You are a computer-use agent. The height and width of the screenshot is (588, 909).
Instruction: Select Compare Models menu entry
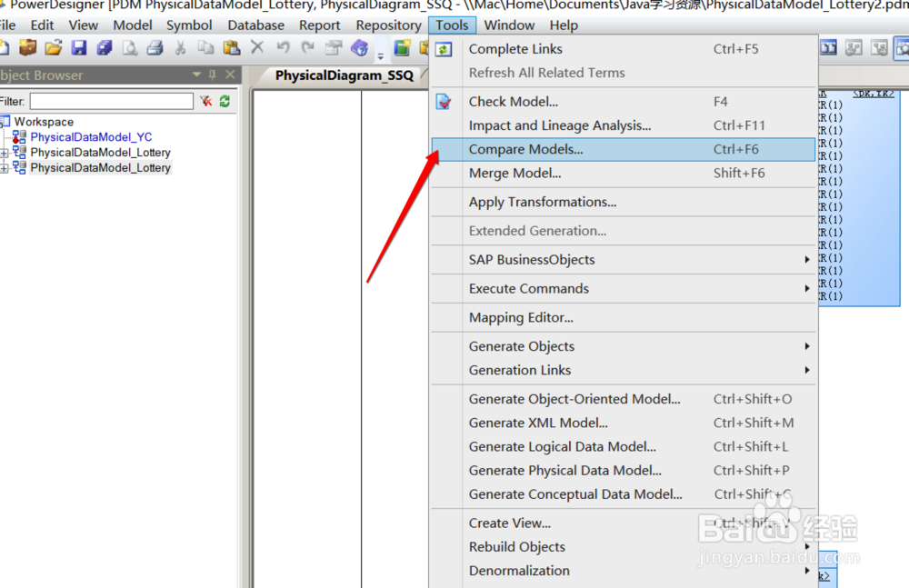pos(624,149)
